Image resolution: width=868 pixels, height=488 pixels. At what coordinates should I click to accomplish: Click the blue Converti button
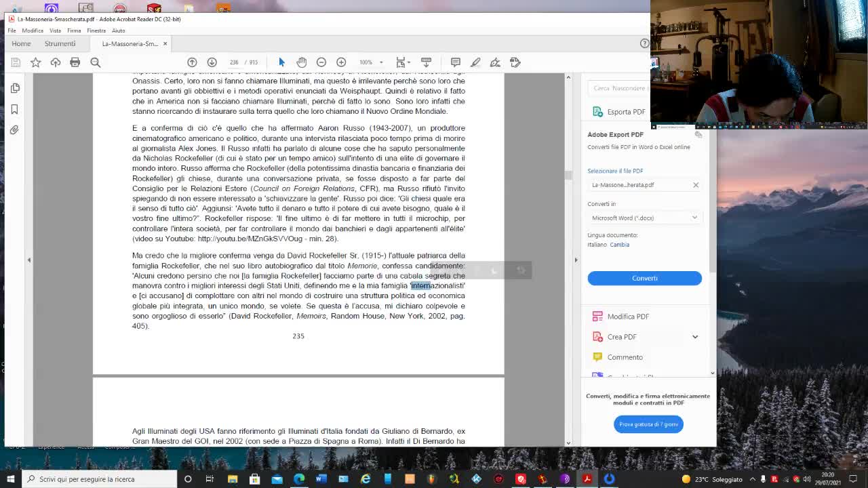644,278
